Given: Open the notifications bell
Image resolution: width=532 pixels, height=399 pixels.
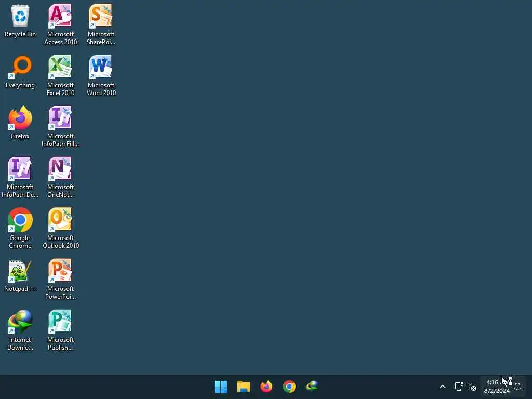Looking at the screenshot, I should click(x=517, y=387).
